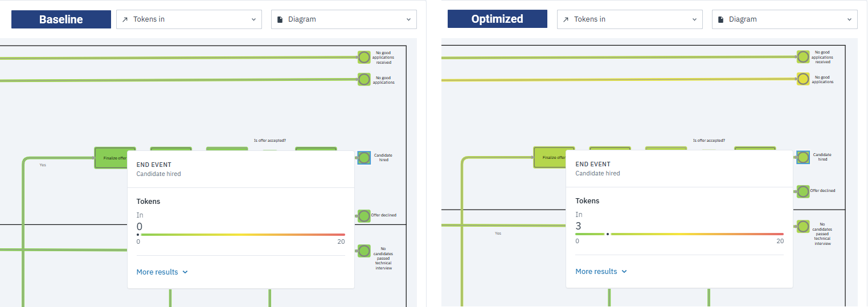Click Baseline 'No good applications received' end event

pos(364,57)
